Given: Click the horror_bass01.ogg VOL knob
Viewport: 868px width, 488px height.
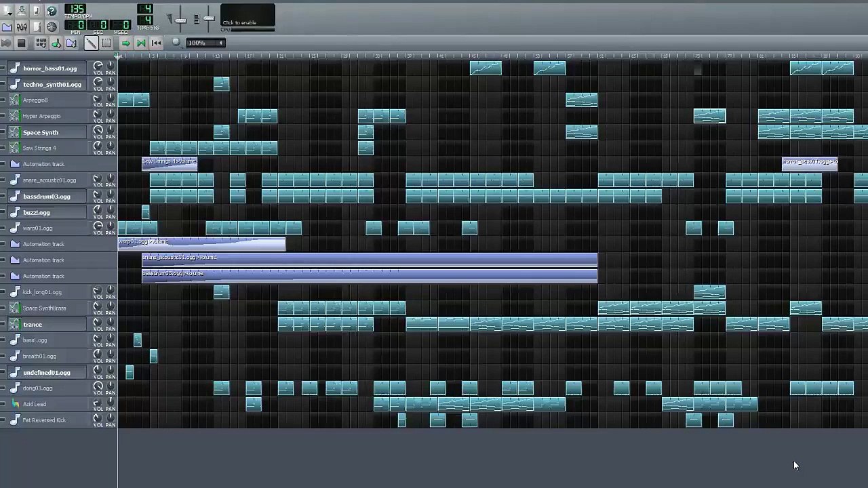Looking at the screenshot, I should pos(98,66).
